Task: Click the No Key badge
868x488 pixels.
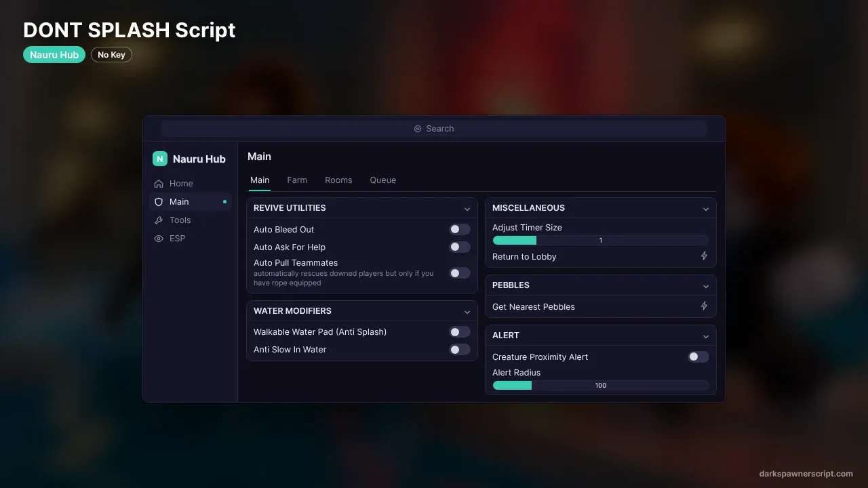Action: (x=111, y=55)
